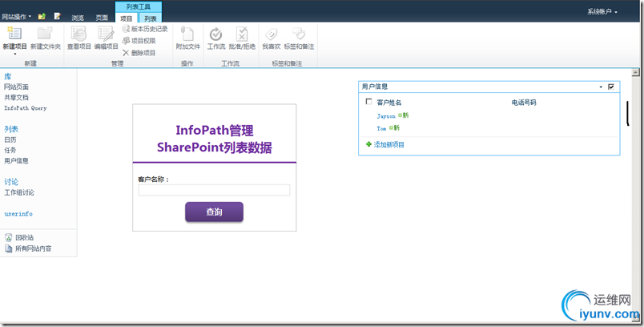The width and height of the screenshot is (644, 327).
Task: Click 添加新项目 link
Action: coord(389,144)
